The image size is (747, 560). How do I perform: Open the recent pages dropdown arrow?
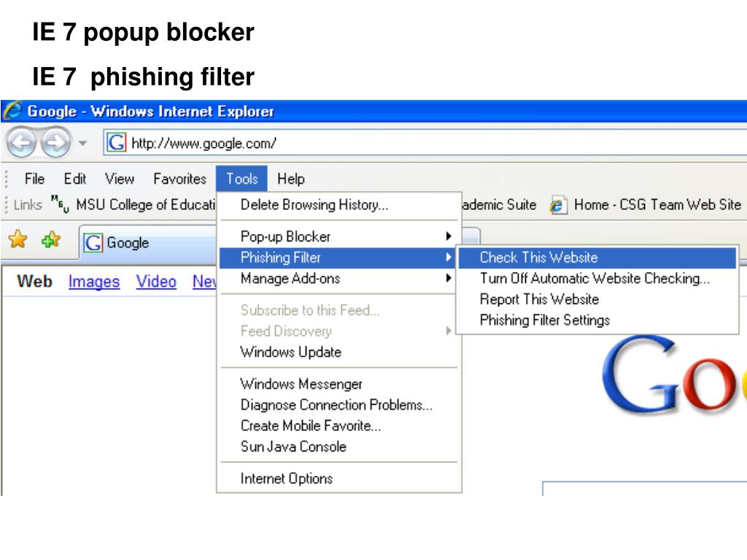[83, 143]
